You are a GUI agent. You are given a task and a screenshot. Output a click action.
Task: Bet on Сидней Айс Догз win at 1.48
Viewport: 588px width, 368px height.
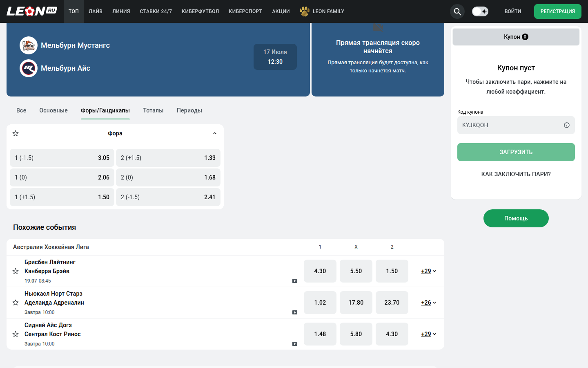coord(320,334)
